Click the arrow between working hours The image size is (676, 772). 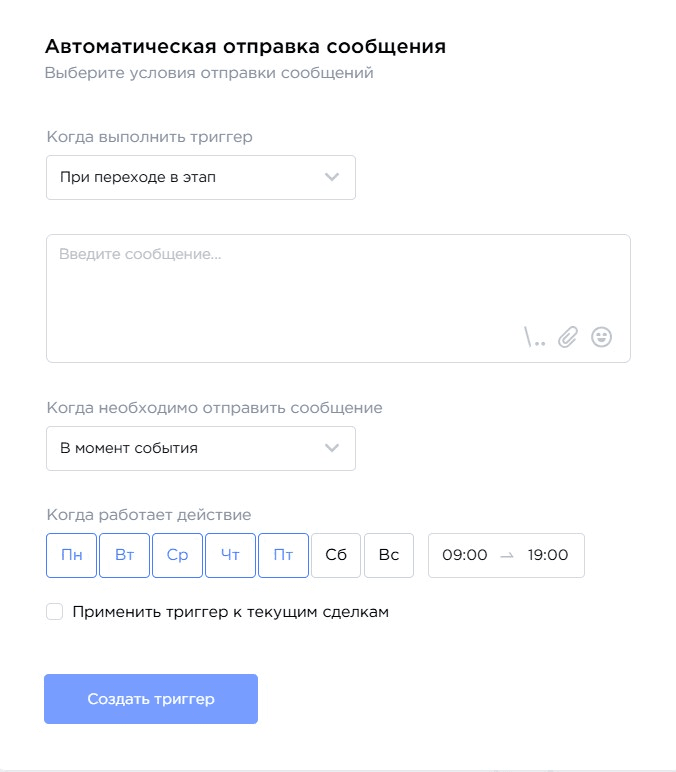pyautogui.click(x=506, y=555)
